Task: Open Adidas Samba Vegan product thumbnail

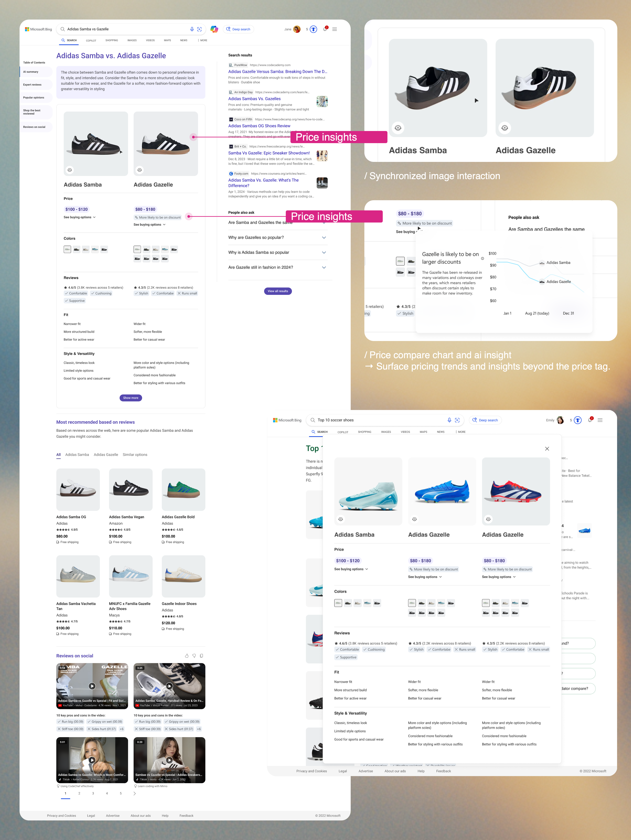Action: pos(131,489)
